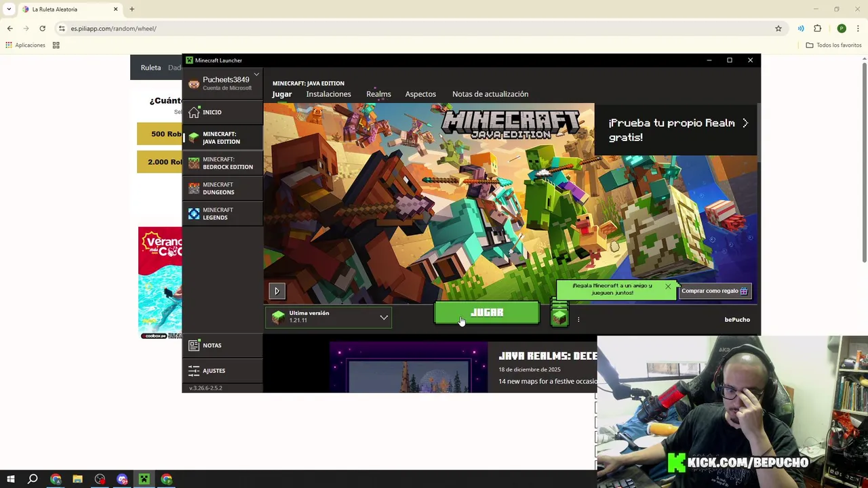Open the Inicio home icon in launcher sidebar
Viewport: 868px width, 488px height.
point(194,112)
